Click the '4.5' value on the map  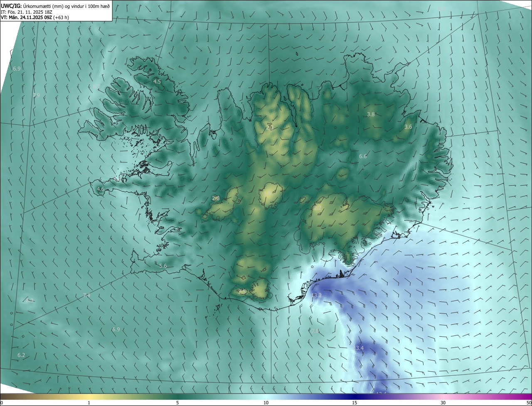157,82
